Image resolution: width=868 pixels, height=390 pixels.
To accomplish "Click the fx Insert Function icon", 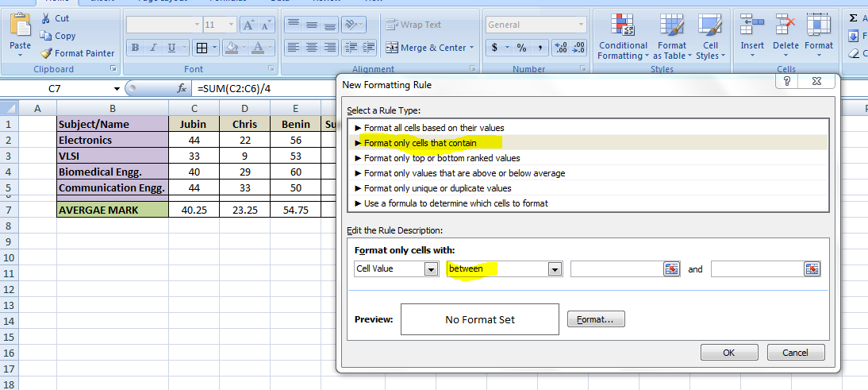I will 181,88.
